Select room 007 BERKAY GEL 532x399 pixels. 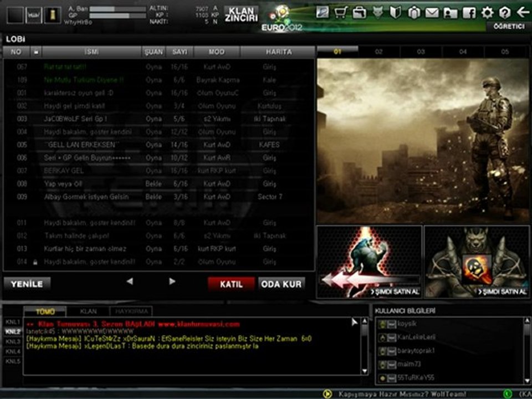[159, 171]
